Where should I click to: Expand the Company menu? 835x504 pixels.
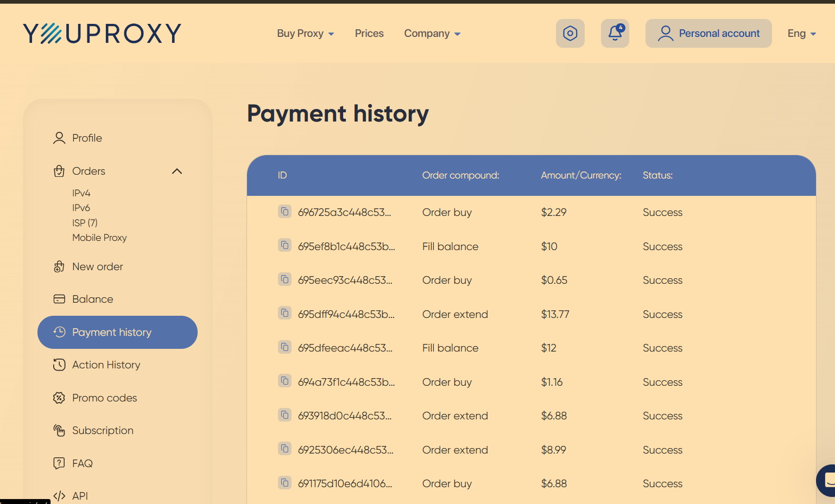432,34
